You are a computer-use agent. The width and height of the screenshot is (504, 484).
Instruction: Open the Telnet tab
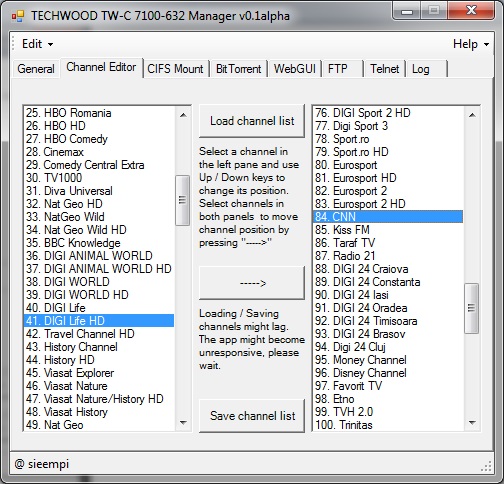tap(385, 69)
